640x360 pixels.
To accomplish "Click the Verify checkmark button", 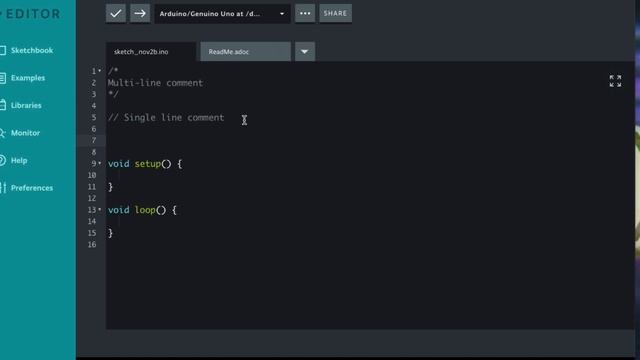I will [116, 13].
